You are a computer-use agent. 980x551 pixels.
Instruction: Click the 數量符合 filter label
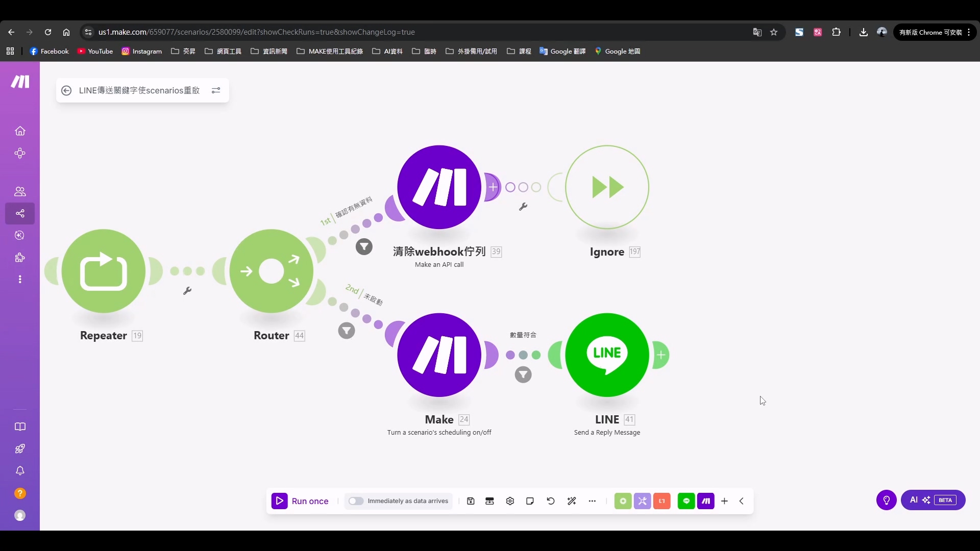pos(523,335)
